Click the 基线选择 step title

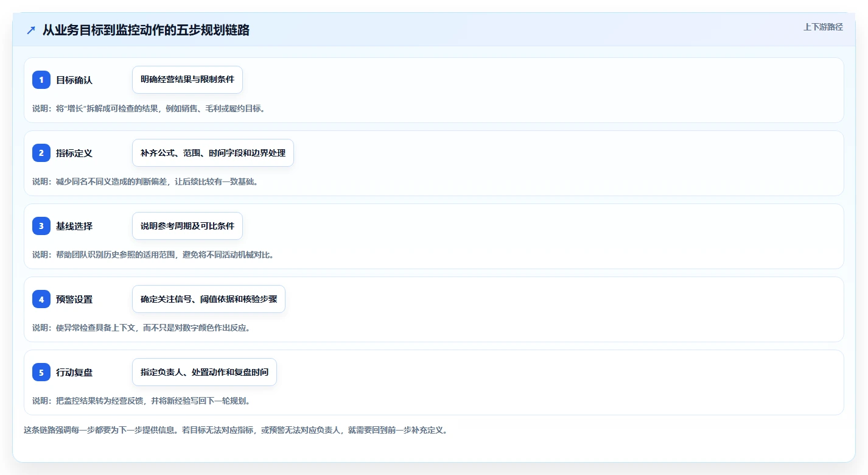[x=74, y=226]
